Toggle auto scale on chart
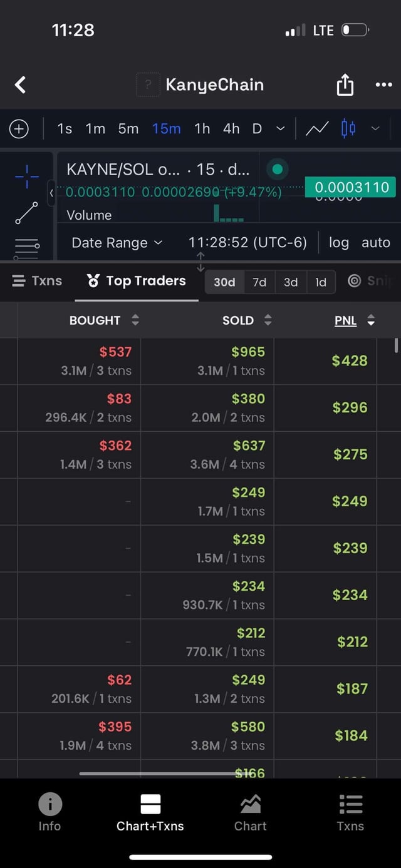 pos(376,243)
